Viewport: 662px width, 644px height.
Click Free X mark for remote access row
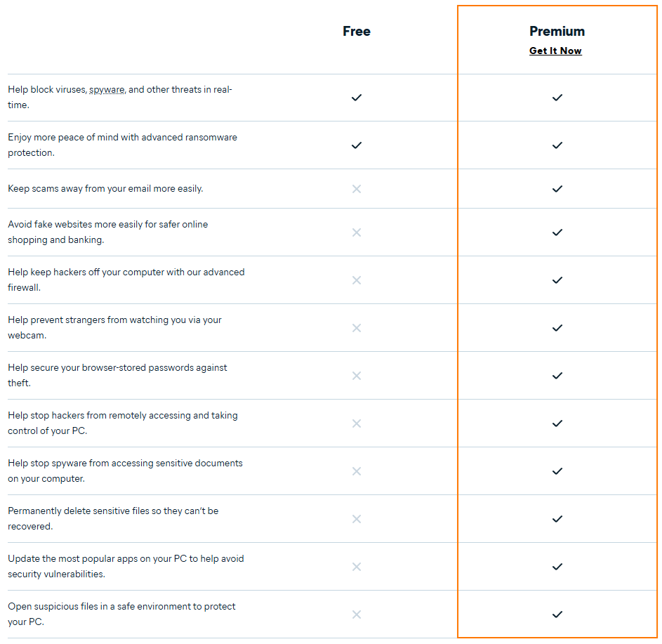357,423
